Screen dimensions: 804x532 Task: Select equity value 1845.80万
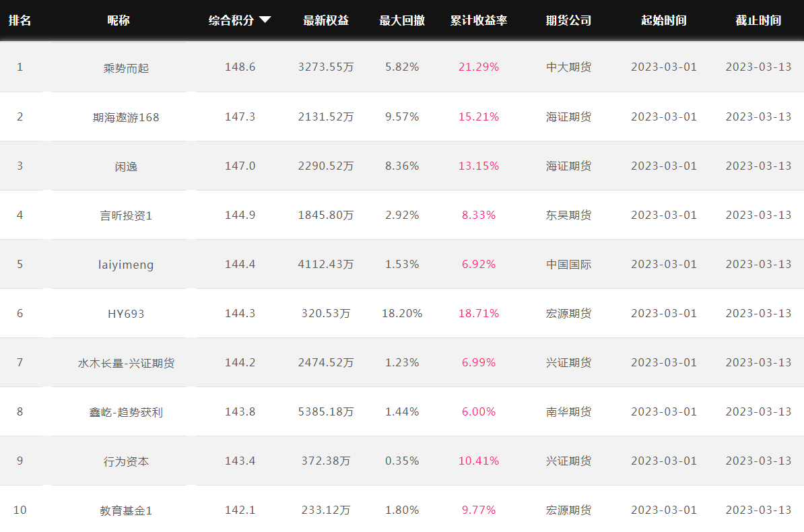(326, 215)
